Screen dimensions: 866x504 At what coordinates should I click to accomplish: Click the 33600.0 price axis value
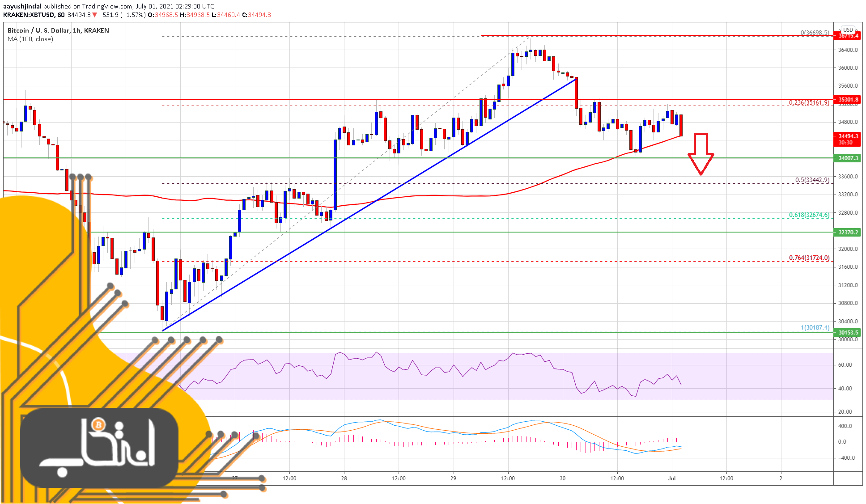[848, 177]
